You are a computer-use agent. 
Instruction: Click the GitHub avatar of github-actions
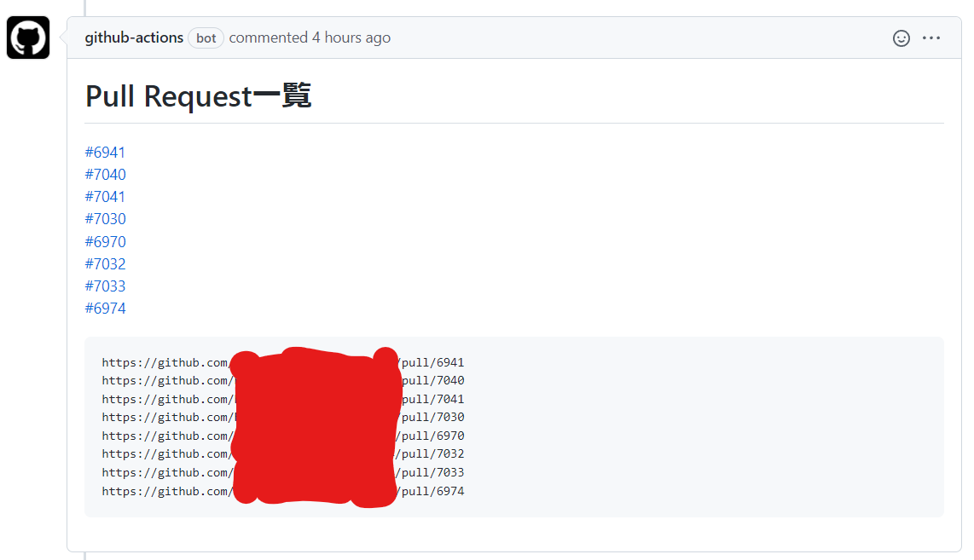(x=28, y=38)
